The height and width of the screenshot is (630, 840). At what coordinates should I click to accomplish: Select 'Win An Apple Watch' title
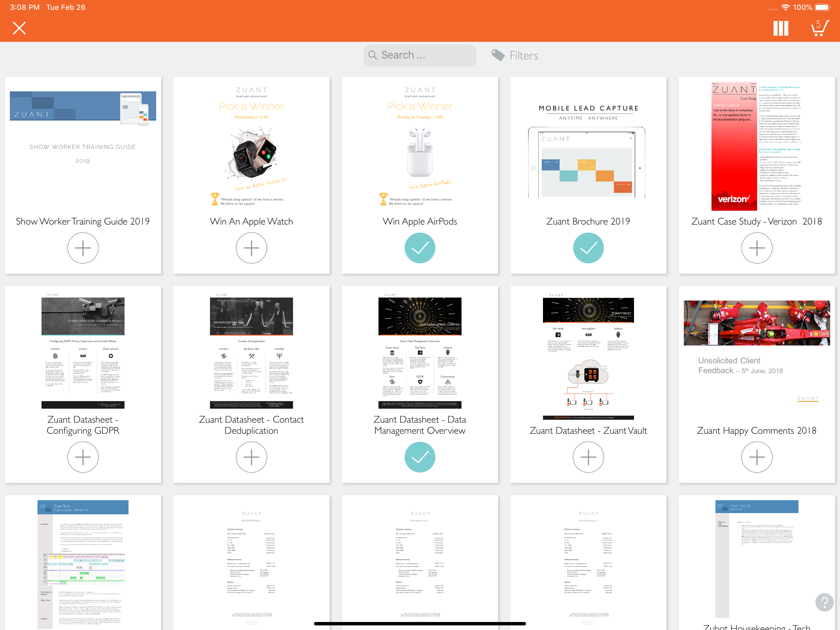coord(252,221)
